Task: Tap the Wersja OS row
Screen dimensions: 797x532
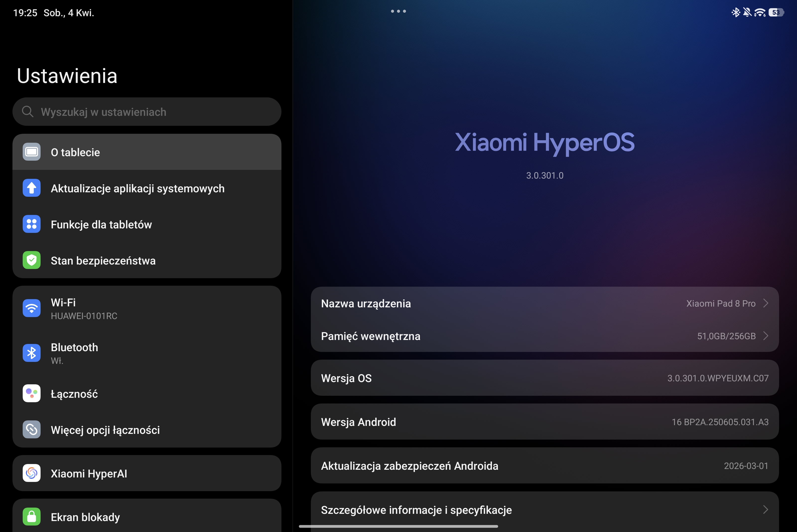Action: (544, 378)
